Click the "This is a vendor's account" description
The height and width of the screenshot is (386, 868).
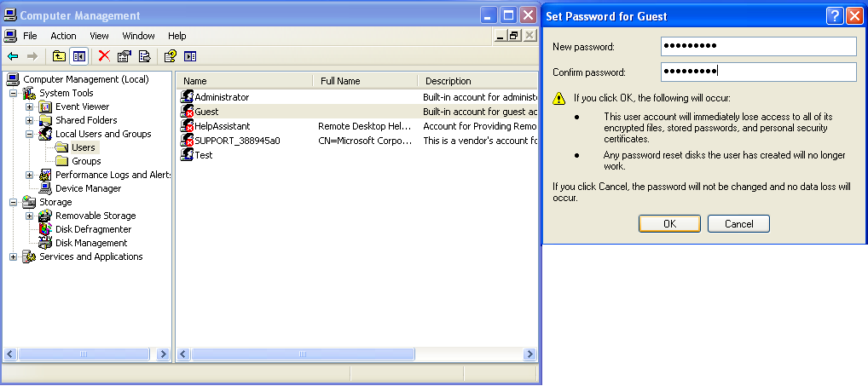tap(480, 141)
